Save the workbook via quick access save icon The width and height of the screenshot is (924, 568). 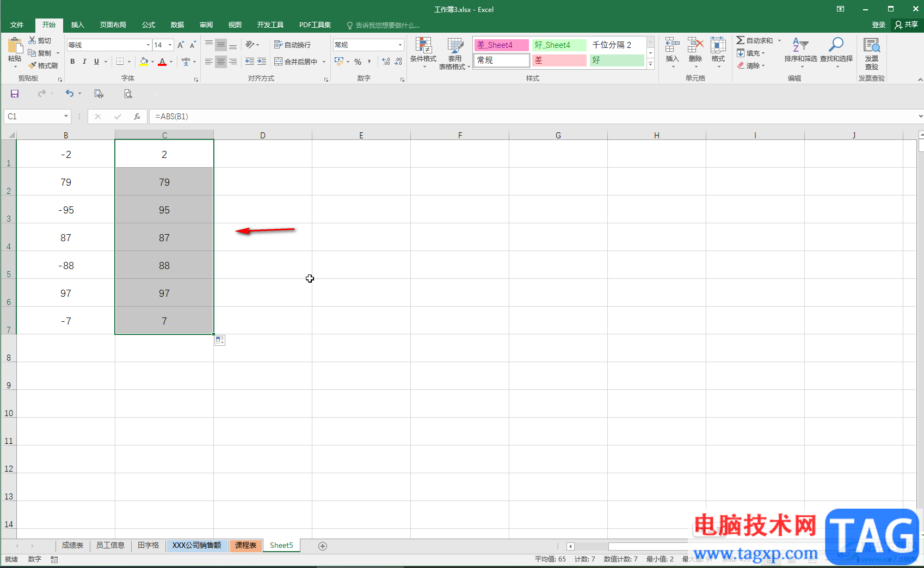[x=15, y=94]
